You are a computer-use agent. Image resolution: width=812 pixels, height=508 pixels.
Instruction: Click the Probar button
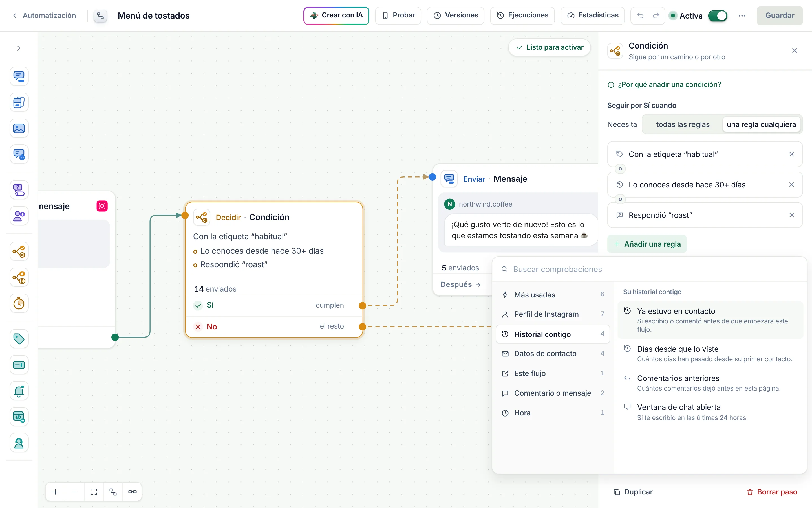[x=398, y=16]
